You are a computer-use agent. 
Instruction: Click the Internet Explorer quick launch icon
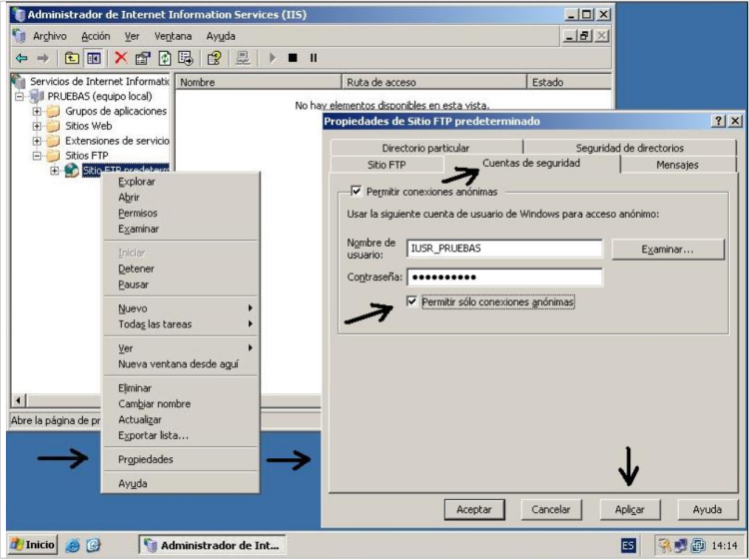click(x=73, y=545)
